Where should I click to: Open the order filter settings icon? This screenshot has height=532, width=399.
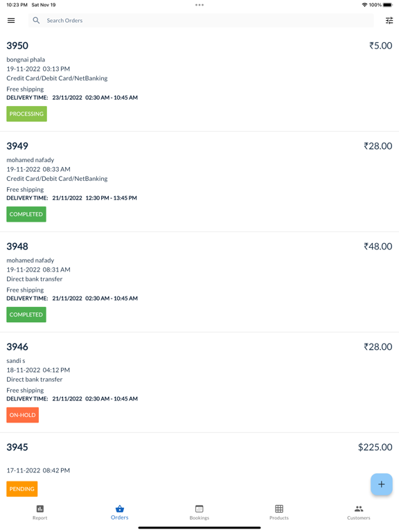(x=389, y=21)
